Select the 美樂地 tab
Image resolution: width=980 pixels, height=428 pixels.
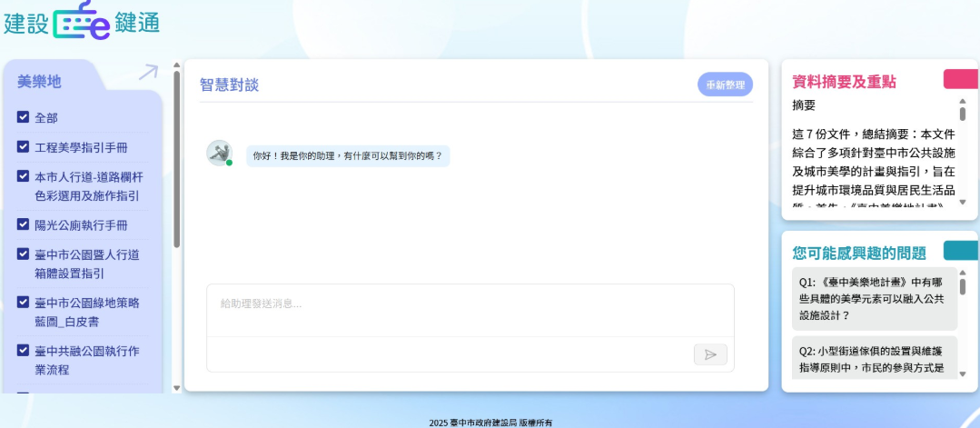(39, 82)
